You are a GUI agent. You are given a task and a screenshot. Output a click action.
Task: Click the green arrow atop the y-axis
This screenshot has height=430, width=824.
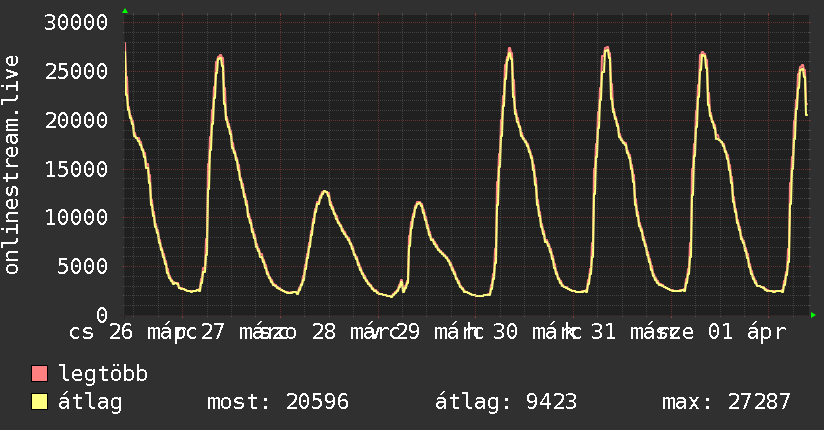(x=125, y=11)
